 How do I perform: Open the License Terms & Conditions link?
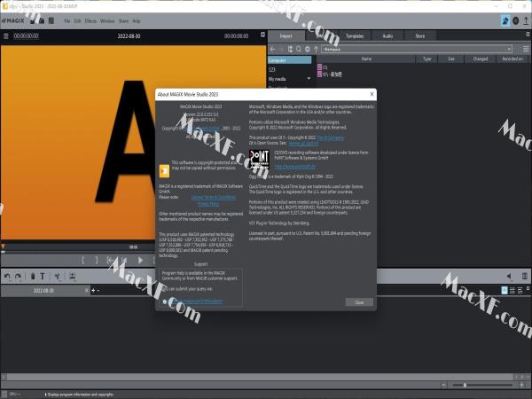tap(214, 197)
